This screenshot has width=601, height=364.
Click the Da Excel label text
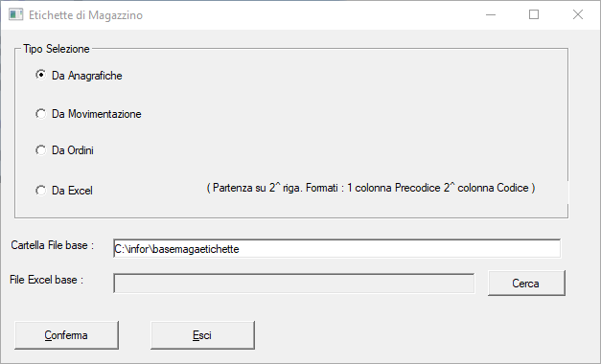point(72,191)
